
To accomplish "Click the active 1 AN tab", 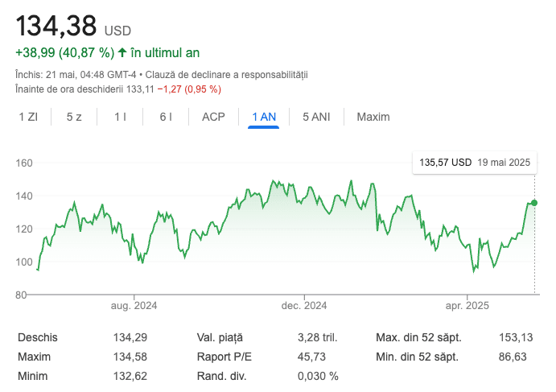I will [264, 117].
